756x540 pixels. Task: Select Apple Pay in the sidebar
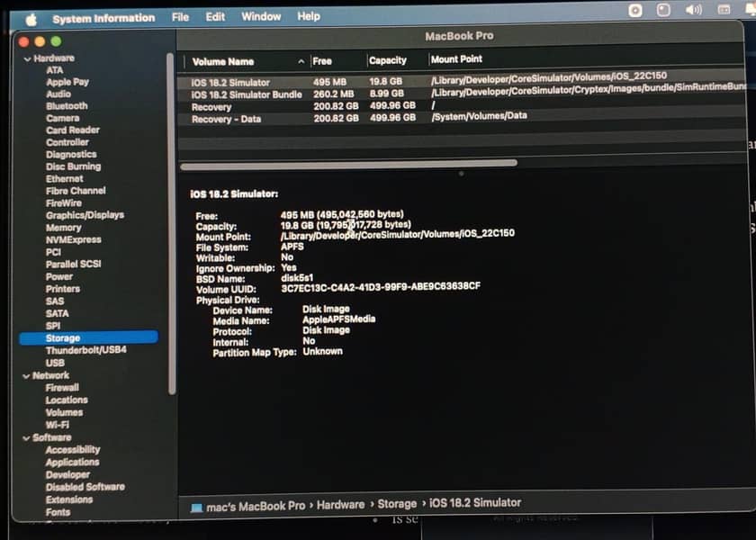pyautogui.click(x=67, y=82)
